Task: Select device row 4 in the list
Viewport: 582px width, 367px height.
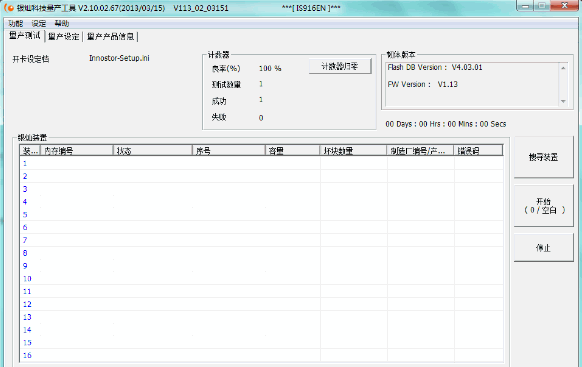Action: click(262, 202)
